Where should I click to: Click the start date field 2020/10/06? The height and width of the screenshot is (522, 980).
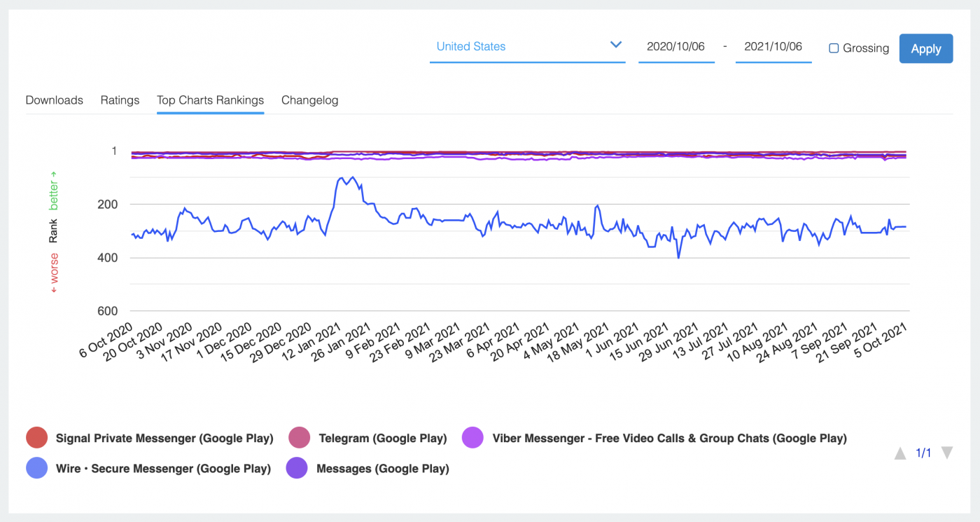coord(676,46)
